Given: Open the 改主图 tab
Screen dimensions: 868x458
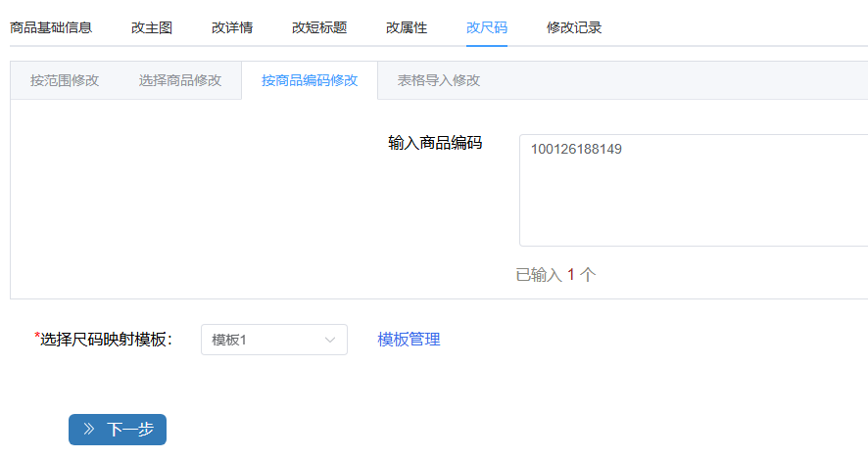Looking at the screenshot, I should click(152, 27).
